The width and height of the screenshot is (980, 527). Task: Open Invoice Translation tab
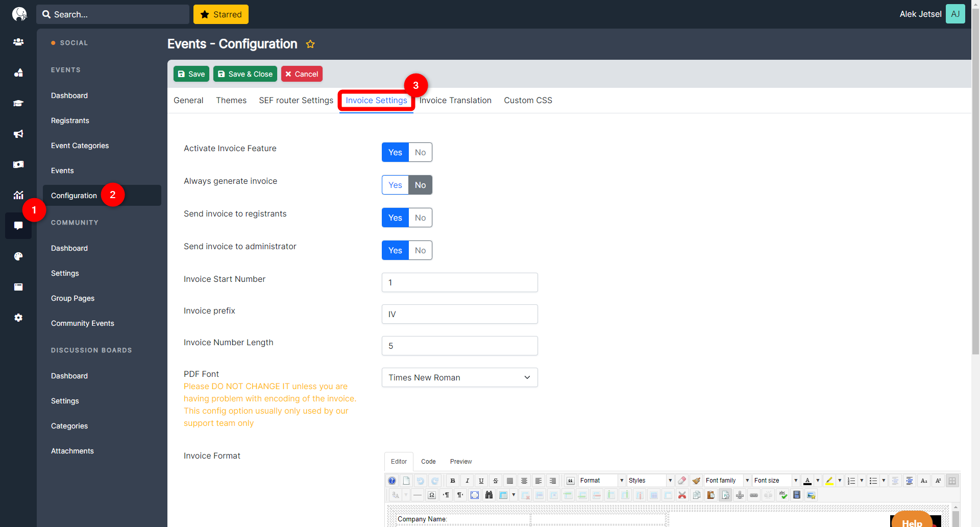[455, 100]
